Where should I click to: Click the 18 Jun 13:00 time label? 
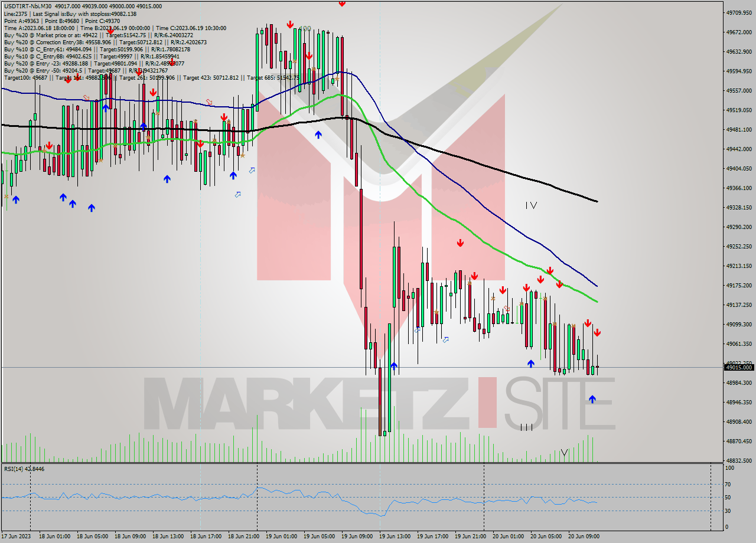tap(167, 537)
